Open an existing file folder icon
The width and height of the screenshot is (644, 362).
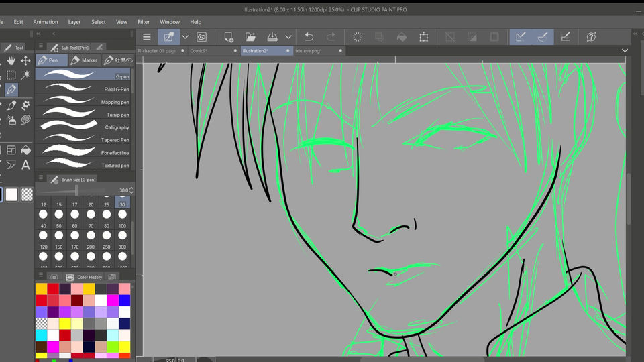pyautogui.click(x=250, y=37)
